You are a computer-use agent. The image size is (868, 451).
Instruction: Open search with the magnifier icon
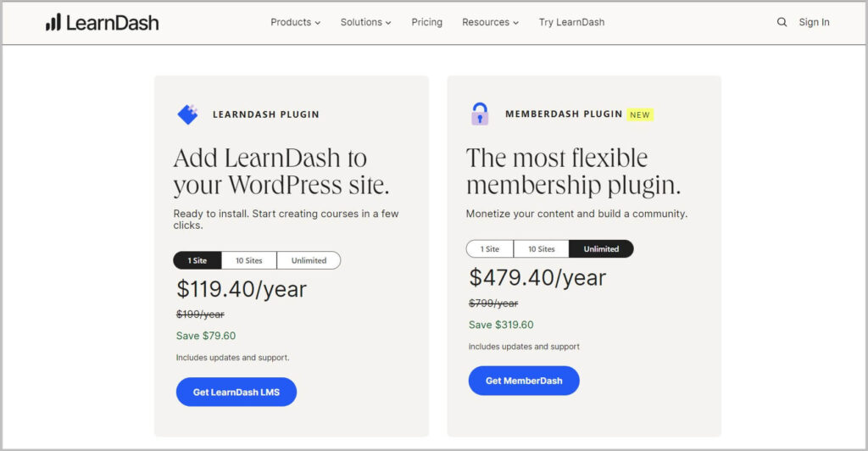[x=782, y=22]
